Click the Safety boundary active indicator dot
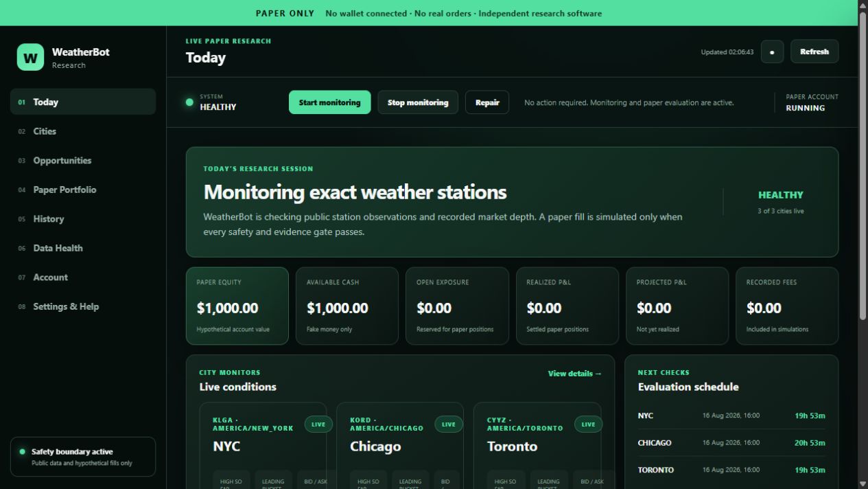Image resolution: width=868 pixels, height=489 pixels. (x=22, y=452)
